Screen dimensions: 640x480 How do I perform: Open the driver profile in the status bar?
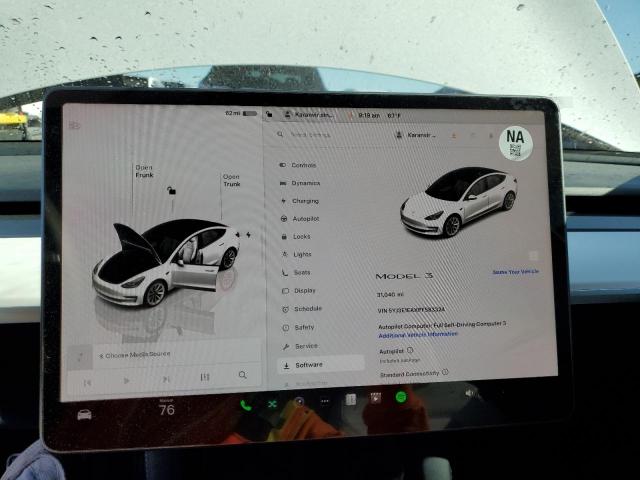tap(309, 115)
